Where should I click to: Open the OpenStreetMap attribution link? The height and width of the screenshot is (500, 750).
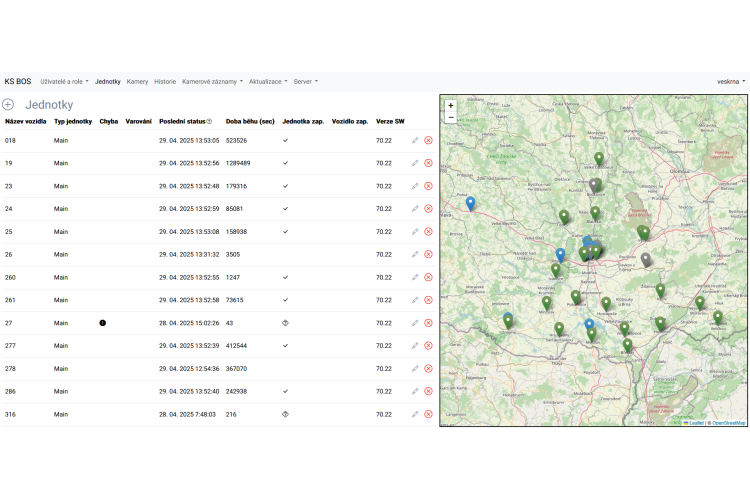(x=728, y=423)
